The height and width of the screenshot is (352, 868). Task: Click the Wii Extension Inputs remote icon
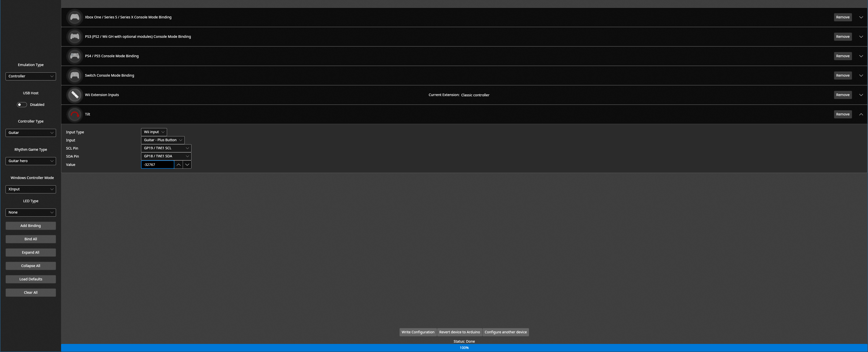click(x=74, y=95)
